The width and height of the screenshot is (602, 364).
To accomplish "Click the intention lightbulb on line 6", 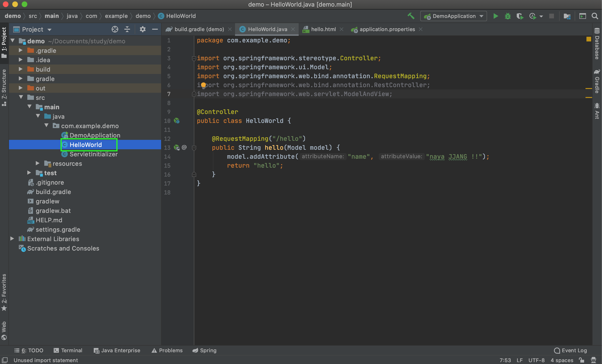I will coord(203,85).
